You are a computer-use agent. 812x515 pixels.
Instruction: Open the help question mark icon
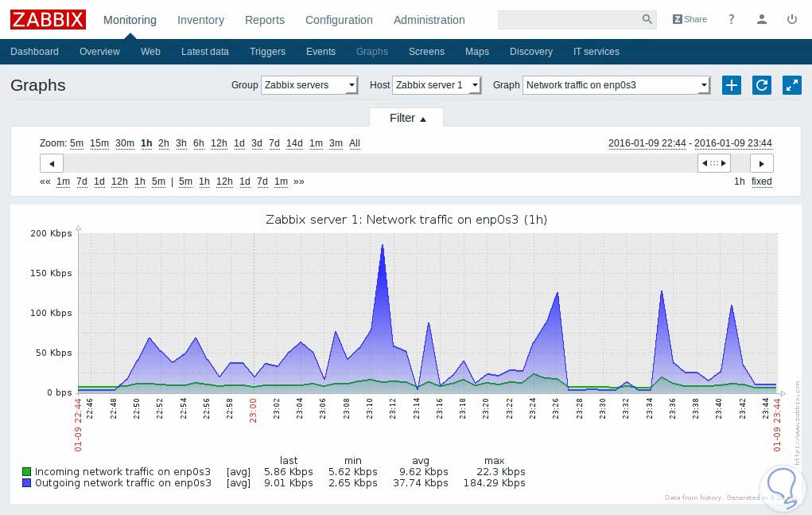click(x=732, y=20)
